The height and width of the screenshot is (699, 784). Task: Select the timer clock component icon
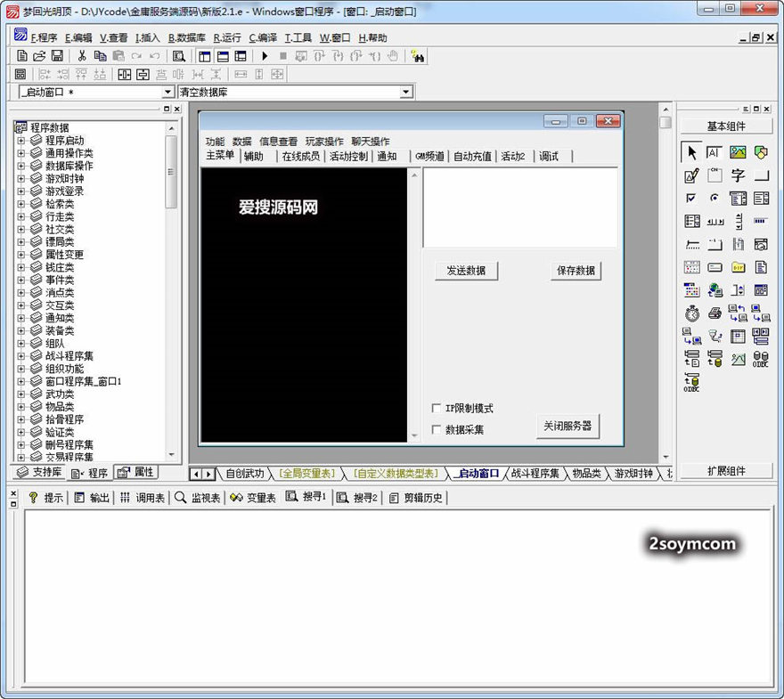click(692, 314)
